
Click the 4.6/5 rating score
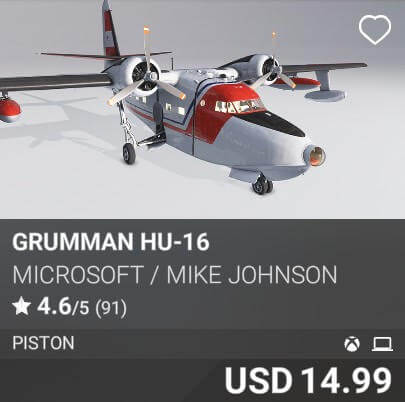point(63,307)
